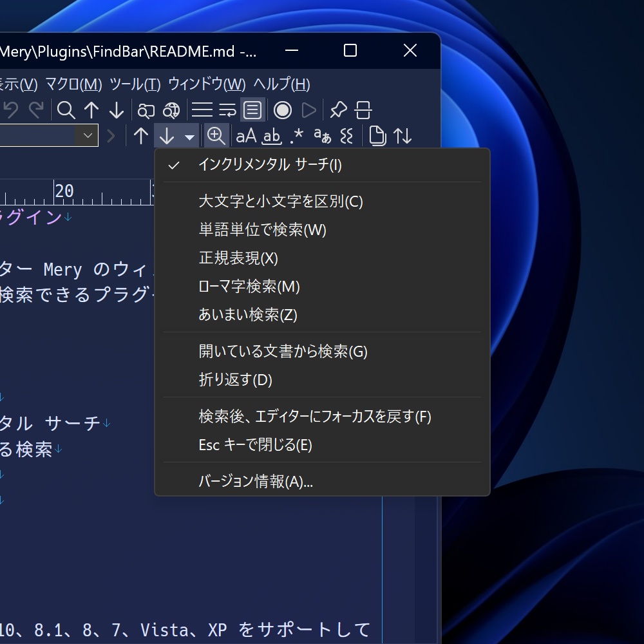Maximize the Mery window
Image resolution: width=644 pixels, height=644 pixels.
pyautogui.click(x=350, y=50)
